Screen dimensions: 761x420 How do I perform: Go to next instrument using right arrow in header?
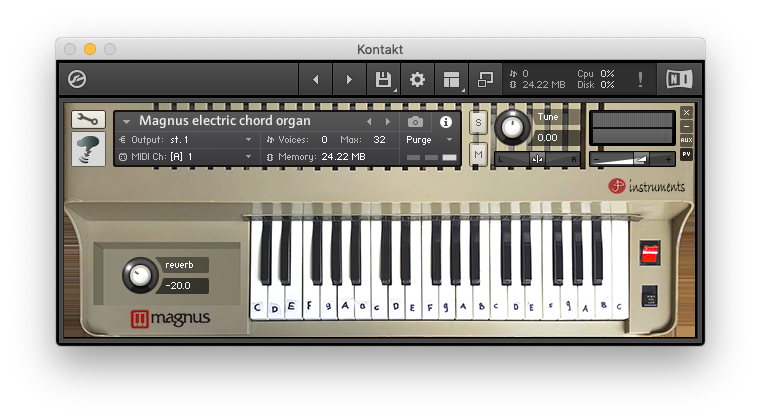[349, 79]
